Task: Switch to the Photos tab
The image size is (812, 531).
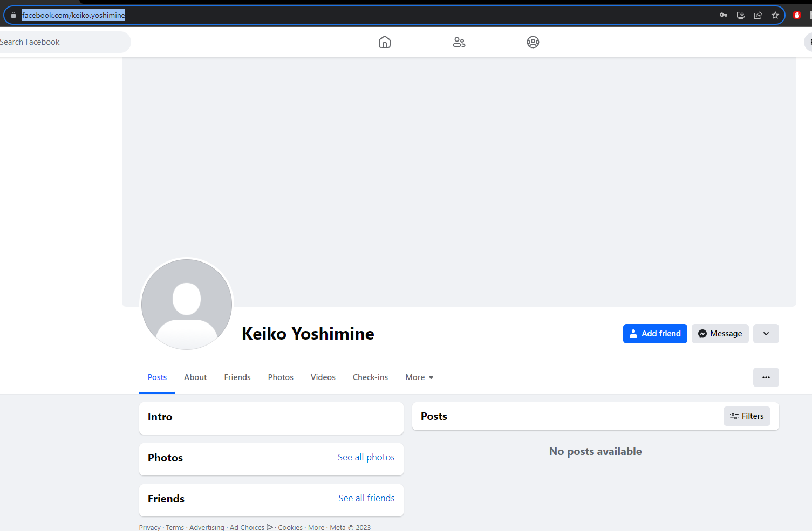Action: [281, 377]
